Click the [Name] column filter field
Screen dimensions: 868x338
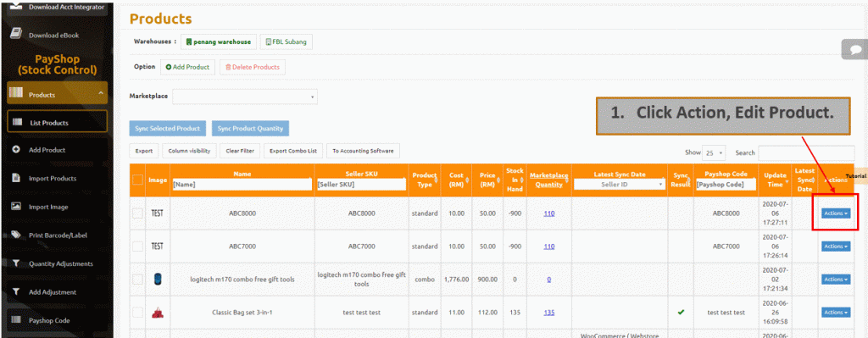(242, 184)
